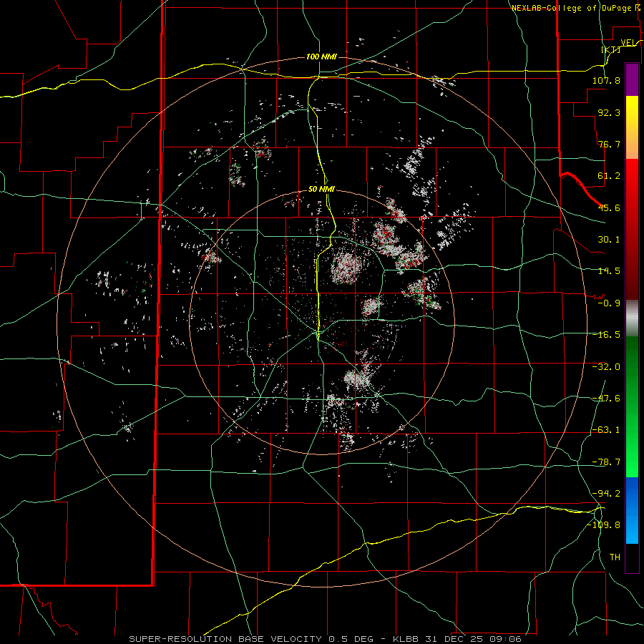The height and width of the screenshot is (644, 644).
Task: Click the VEL legend title
Action: tap(630, 43)
